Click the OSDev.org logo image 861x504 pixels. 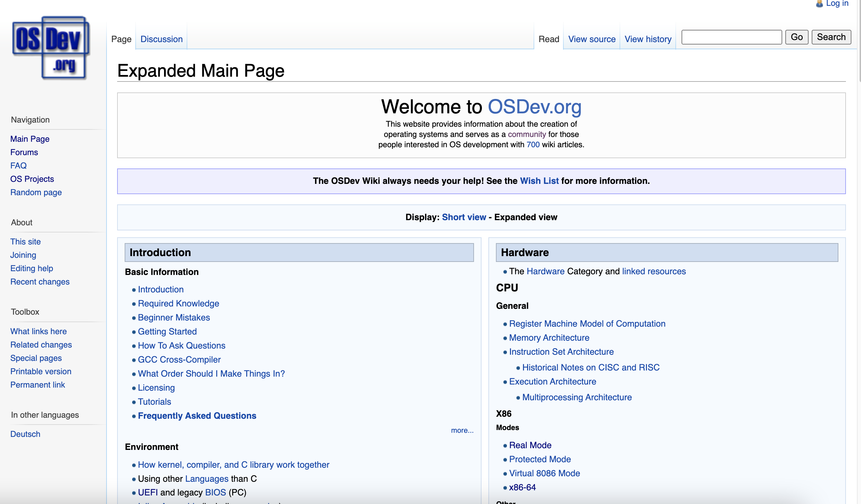click(51, 48)
